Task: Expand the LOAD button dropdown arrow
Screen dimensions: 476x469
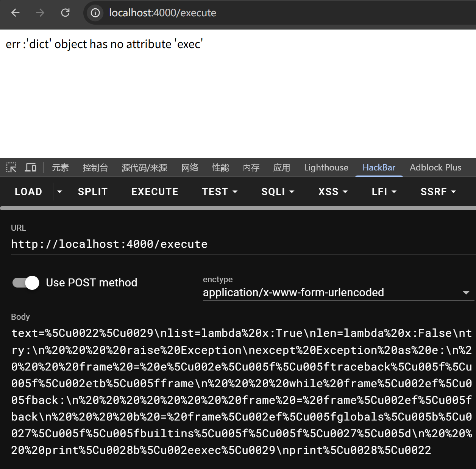Action: [x=59, y=192]
